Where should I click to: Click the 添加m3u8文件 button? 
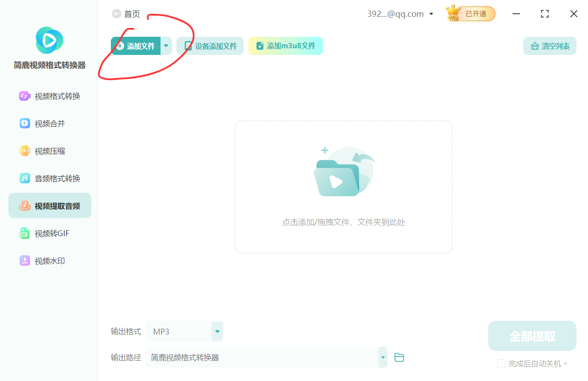pyautogui.click(x=285, y=46)
